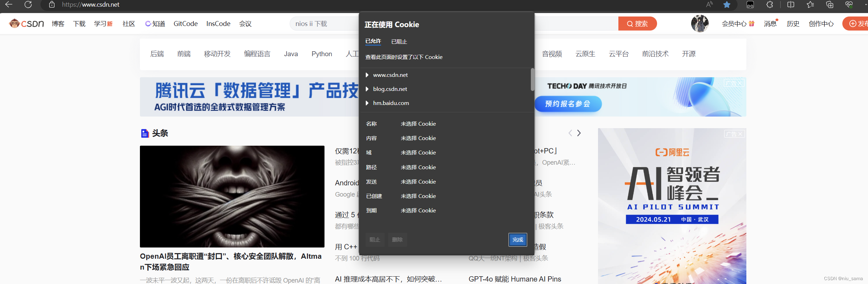Select the 音视频 category

(x=552, y=54)
